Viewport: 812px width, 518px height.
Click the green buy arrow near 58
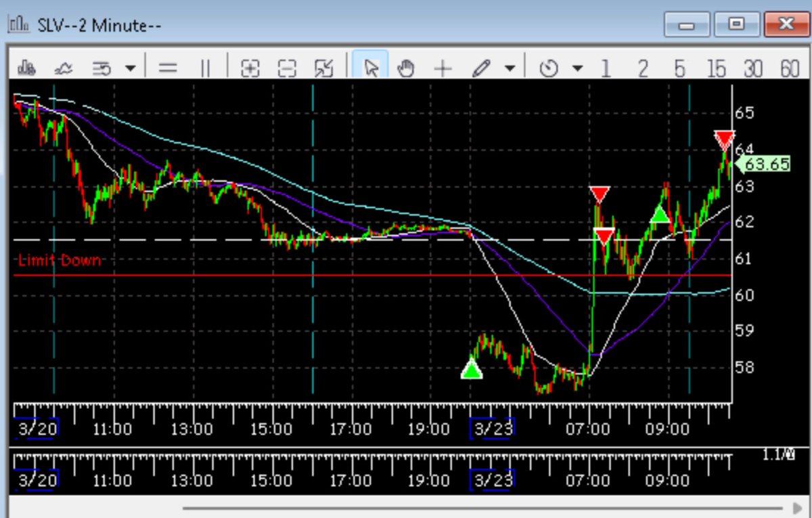click(472, 369)
